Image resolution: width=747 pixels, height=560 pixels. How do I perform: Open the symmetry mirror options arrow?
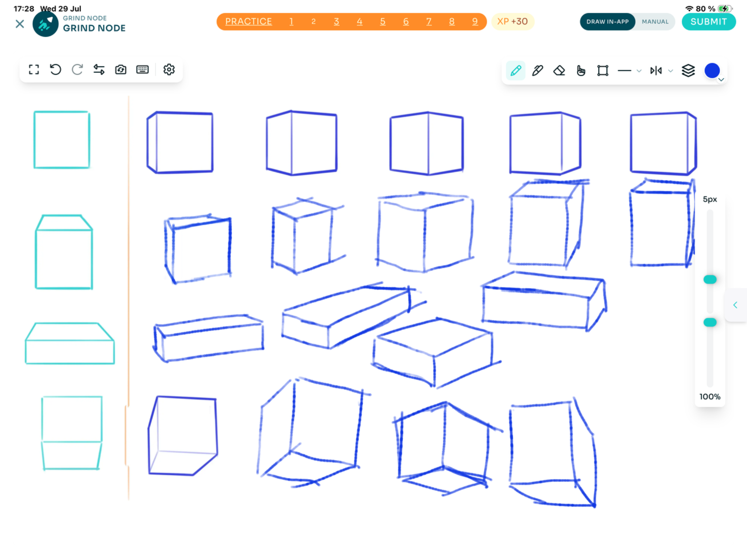click(x=670, y=71)
